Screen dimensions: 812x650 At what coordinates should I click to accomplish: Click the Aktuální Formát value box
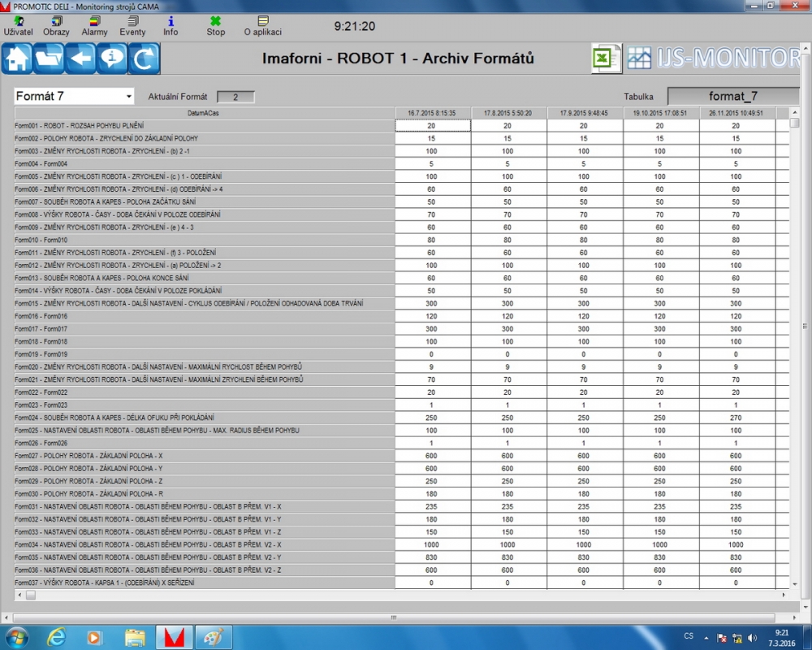click(x=235, y=97)
